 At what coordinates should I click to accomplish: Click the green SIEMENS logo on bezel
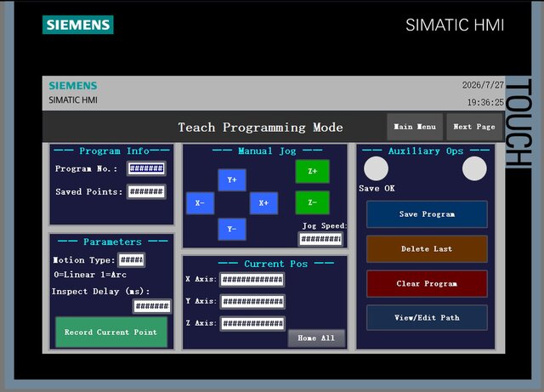click(78, 25)
